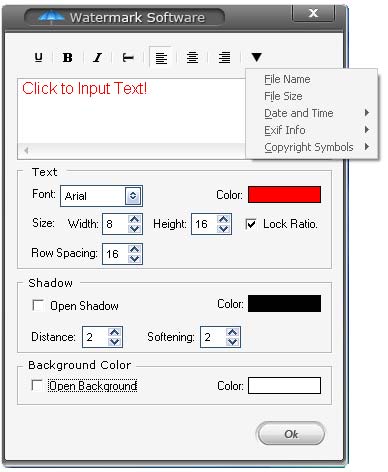Align text left
388x472 pixels.
click(161, 58)
